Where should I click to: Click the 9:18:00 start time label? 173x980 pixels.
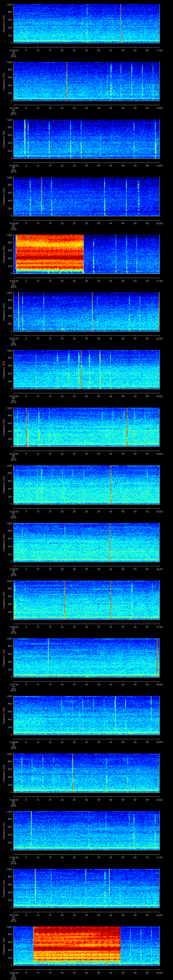(14, 166)
